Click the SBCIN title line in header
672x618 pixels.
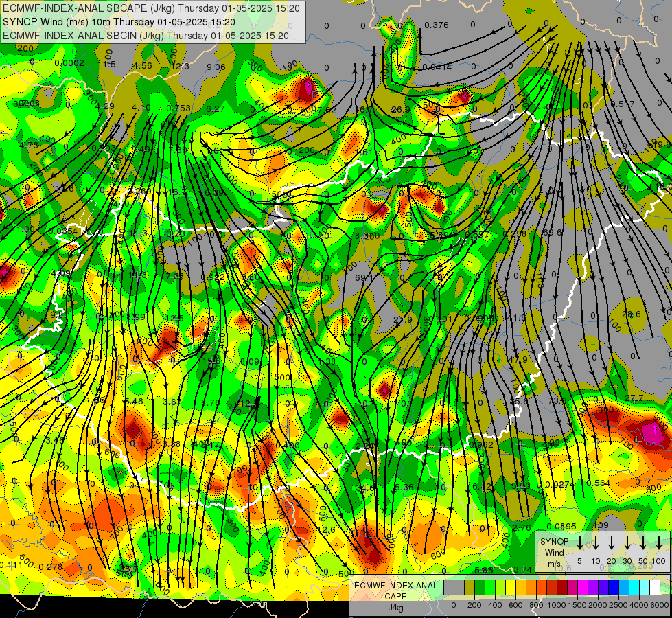point(146,36)
